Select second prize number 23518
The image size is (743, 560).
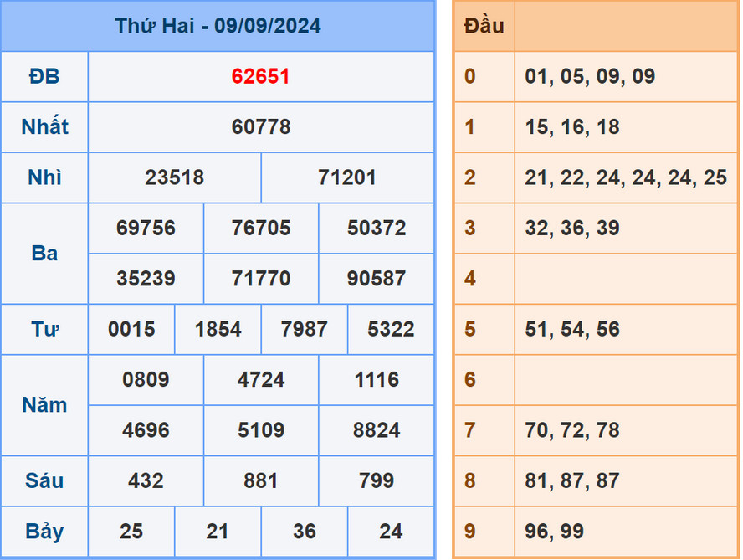[174, 177]
